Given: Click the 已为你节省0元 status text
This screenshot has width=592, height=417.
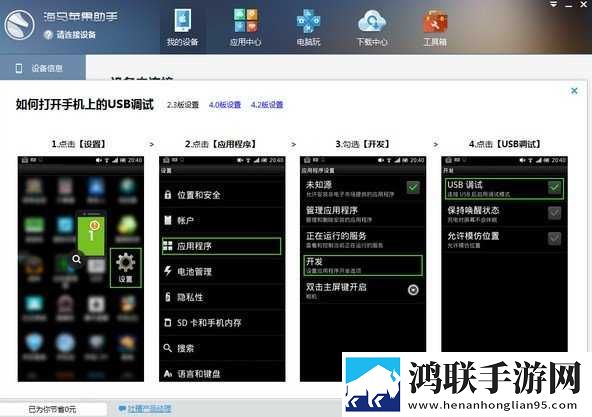Looking at the screenshot, I should coord(52,409).
